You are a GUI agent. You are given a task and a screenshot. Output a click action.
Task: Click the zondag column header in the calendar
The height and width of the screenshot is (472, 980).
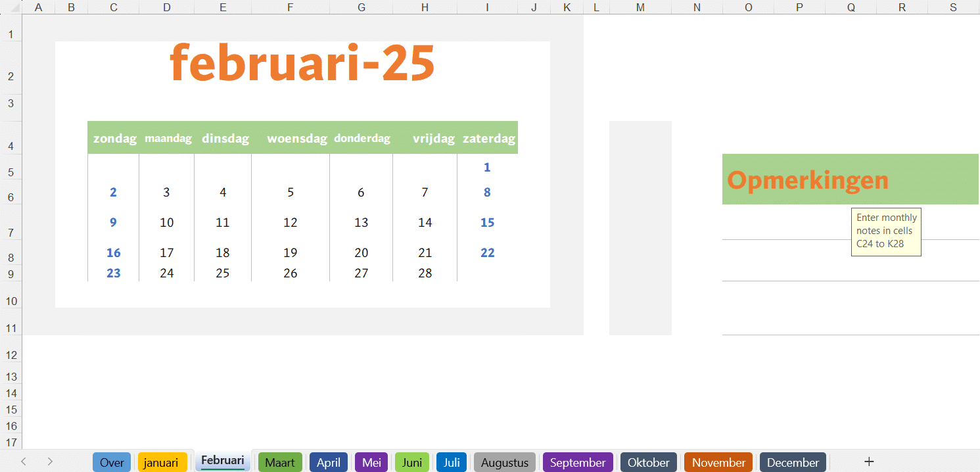point(113,138)
